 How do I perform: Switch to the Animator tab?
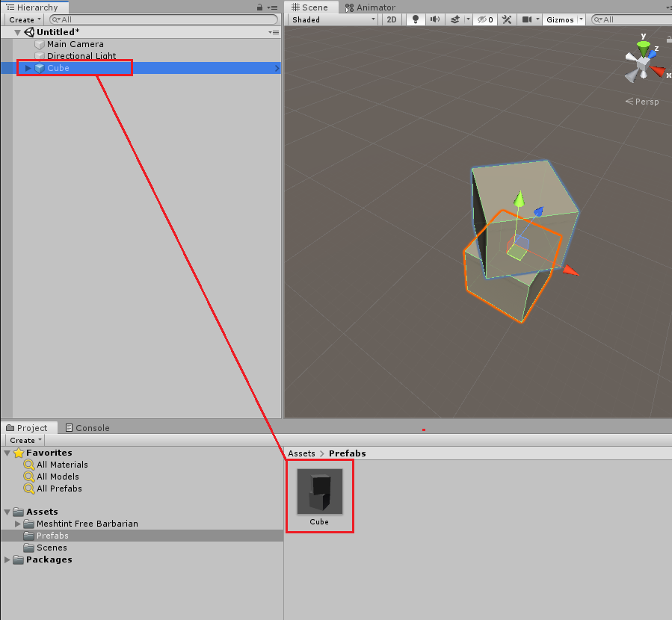click(x=370, y=7)
